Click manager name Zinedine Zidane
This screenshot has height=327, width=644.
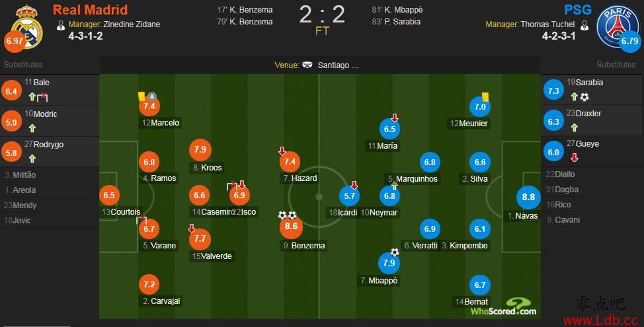click(x=132, y=24)
